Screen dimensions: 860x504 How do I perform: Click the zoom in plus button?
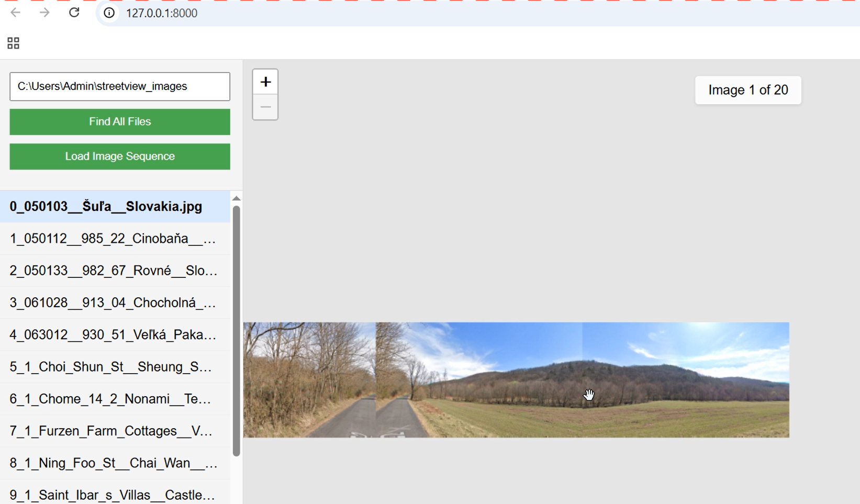tap(265, 82)
